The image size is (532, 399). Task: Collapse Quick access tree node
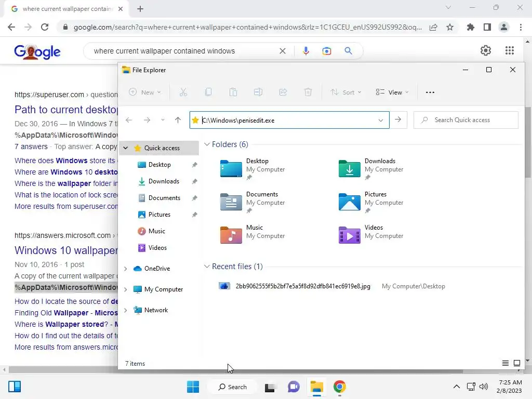(x=126, y=148)
